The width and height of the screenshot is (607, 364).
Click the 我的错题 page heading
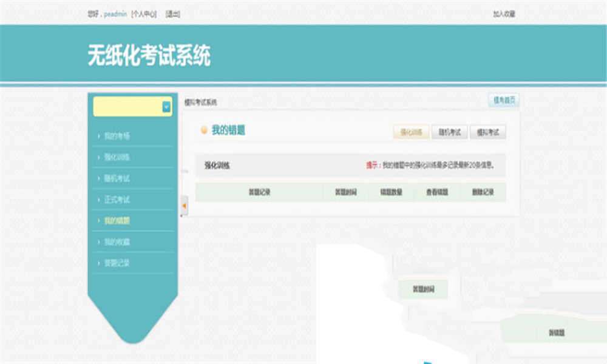click(x=228, y=130)
